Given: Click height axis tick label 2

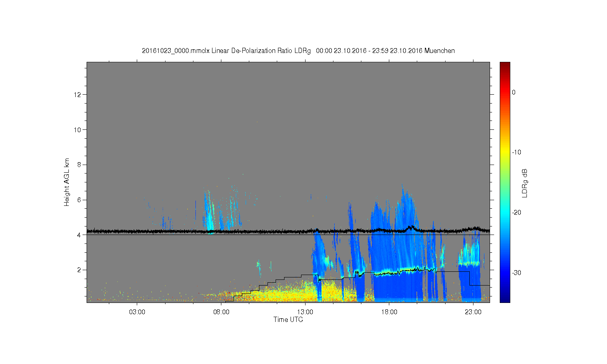Looking at the screenshot, I should pyautogui.click(x=80, y=270).
